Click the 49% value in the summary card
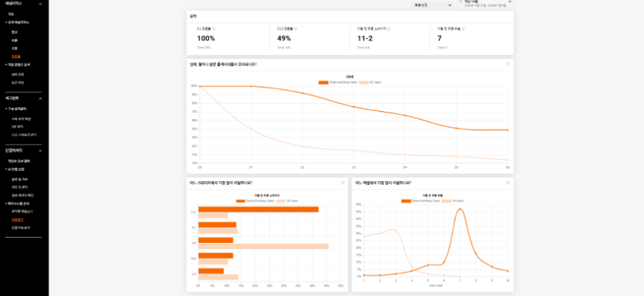This screenshot has width=644, height=296. [284, 39]
